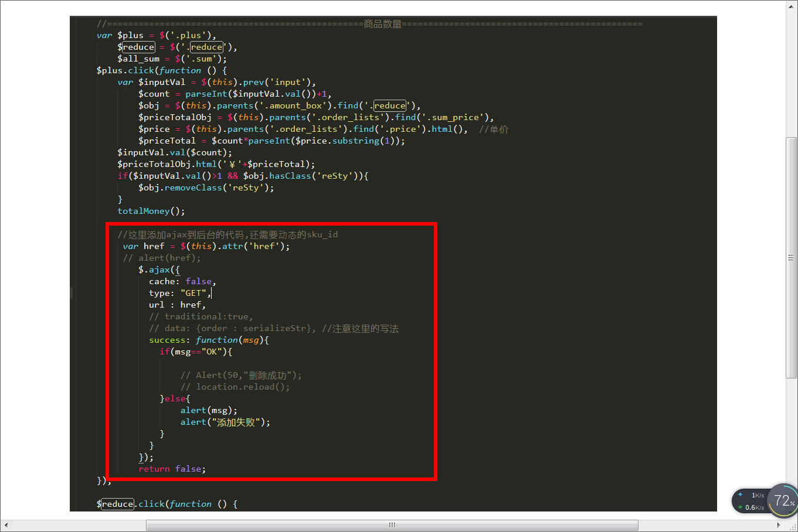Click the commented // alert(href); line
This screenshot has width=798, height=532.
click(164, 258)
